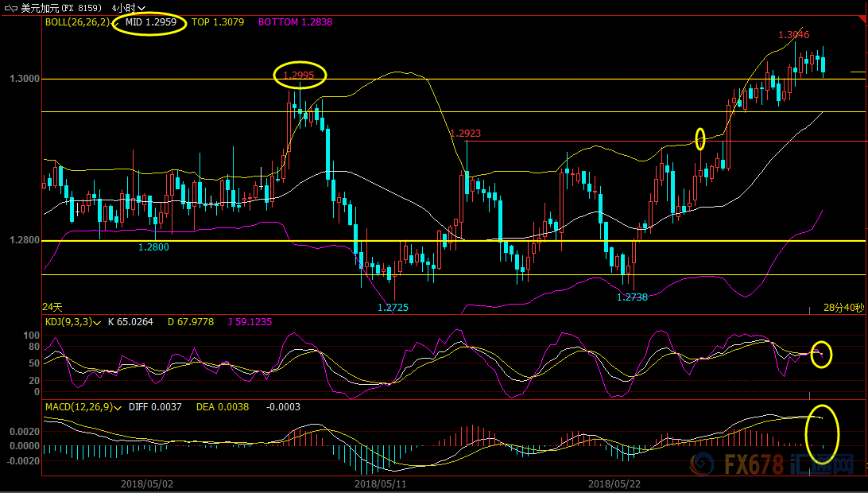Click the compare arrows icon beside 美元加元
Image resolution: width=868 pixels, height=493 pixels.
click(x=10, y=8)
